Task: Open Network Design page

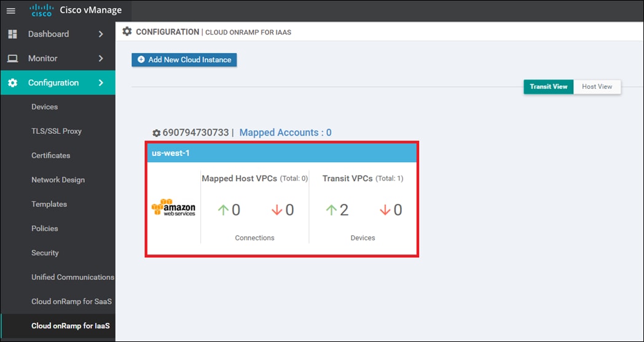Action: (58, 180)
